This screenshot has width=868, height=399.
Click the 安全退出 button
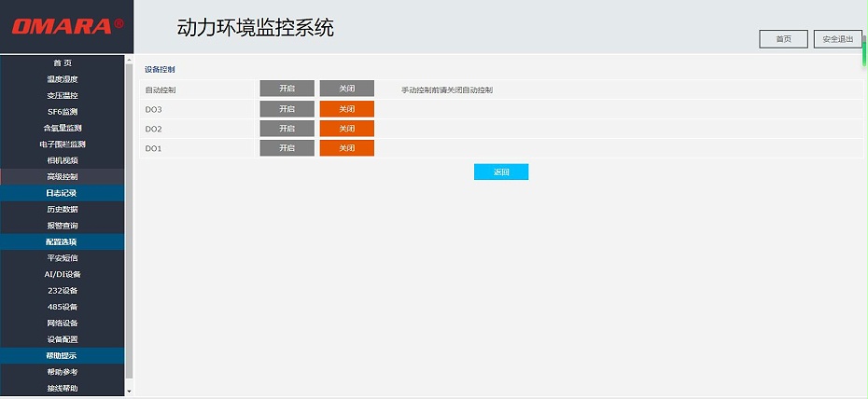(x=837, y=39)
